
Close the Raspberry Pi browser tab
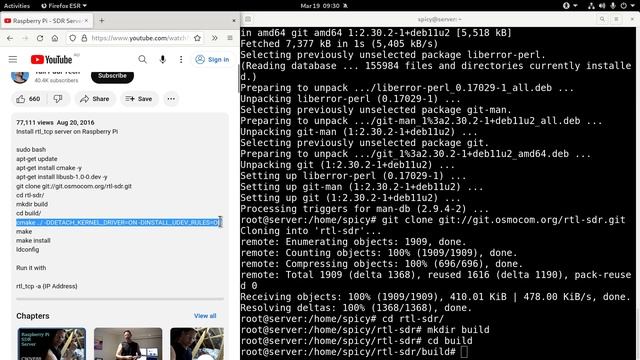click(86, 20)
